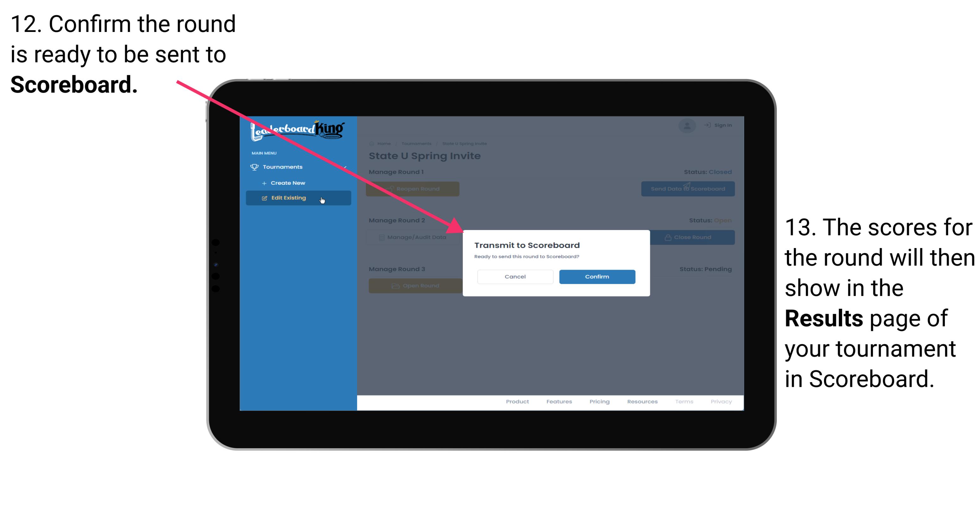This screenshot has width=980, height=527.
Task: Click Cancel on the transmit dialog
Action: [515, 276]
